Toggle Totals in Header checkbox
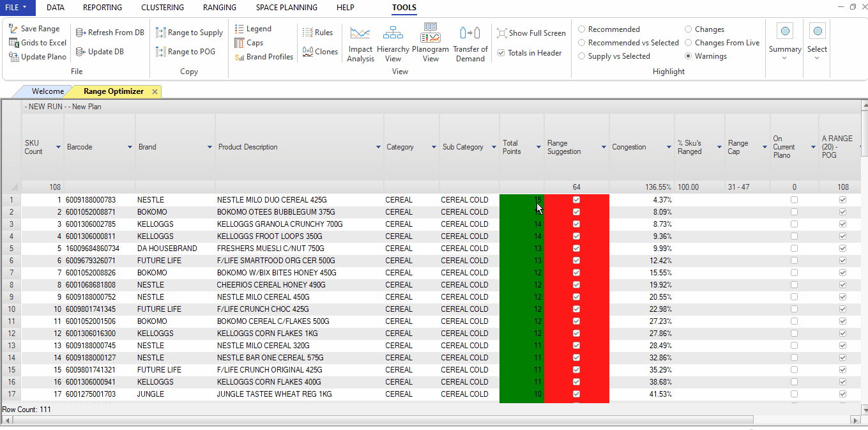The image size is (868, 430). [501, 53]
